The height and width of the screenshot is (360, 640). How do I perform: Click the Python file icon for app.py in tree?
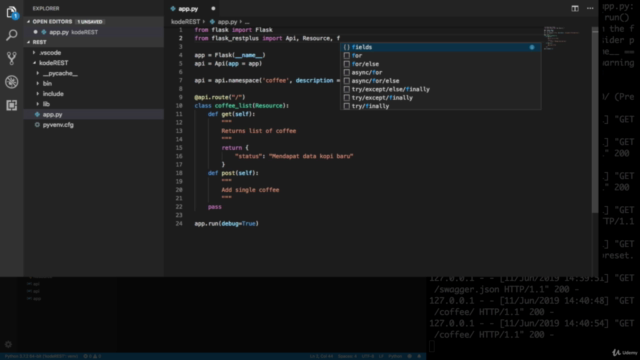(x=37, y=115)
